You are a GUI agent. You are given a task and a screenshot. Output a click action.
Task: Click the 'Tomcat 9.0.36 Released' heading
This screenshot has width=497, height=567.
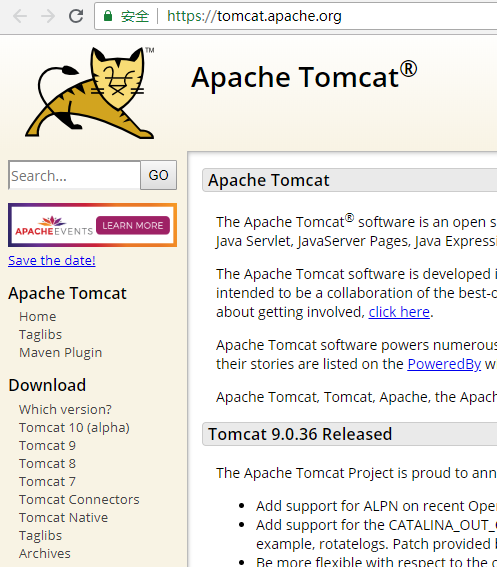click(x=300, y=434)
